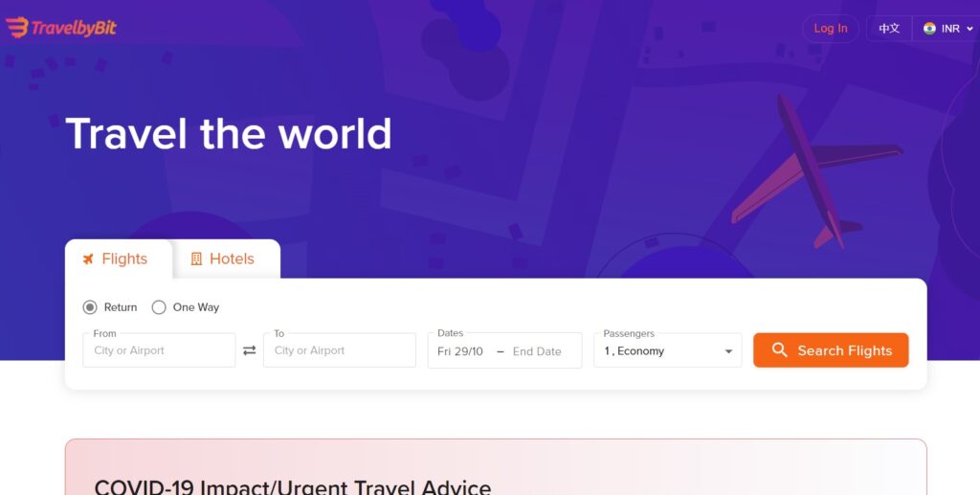This screenshot has height=495, width=980.
Task: Click the Log In button
Action: click(x=831, y=28)
